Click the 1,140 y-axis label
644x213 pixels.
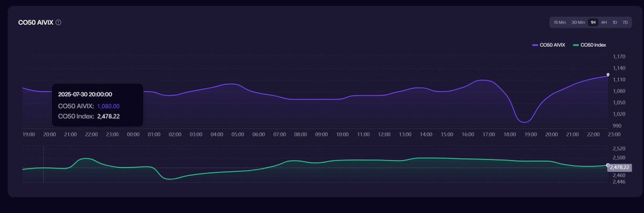coord(619,68)
